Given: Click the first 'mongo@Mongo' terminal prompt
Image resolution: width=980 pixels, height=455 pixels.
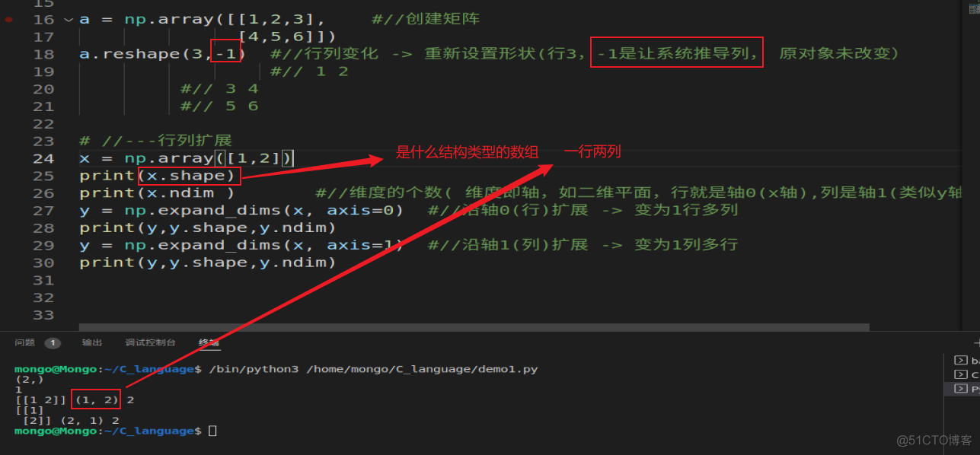Looking at the screenshot, I should [x=56, y=369].
